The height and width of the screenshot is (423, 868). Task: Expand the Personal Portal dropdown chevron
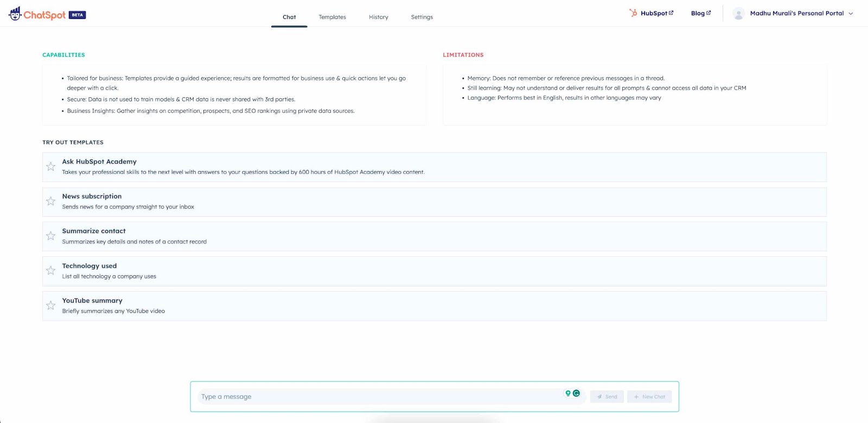pyautogui.click(x=851, y=14)
